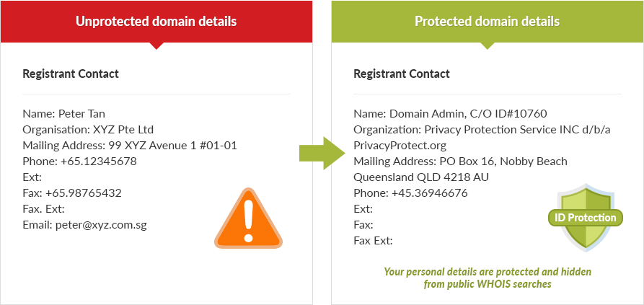644x305 pixels.
Task: Click the Organisation: XYZ Pte Ltd line
Action: [x=88, y=129]
